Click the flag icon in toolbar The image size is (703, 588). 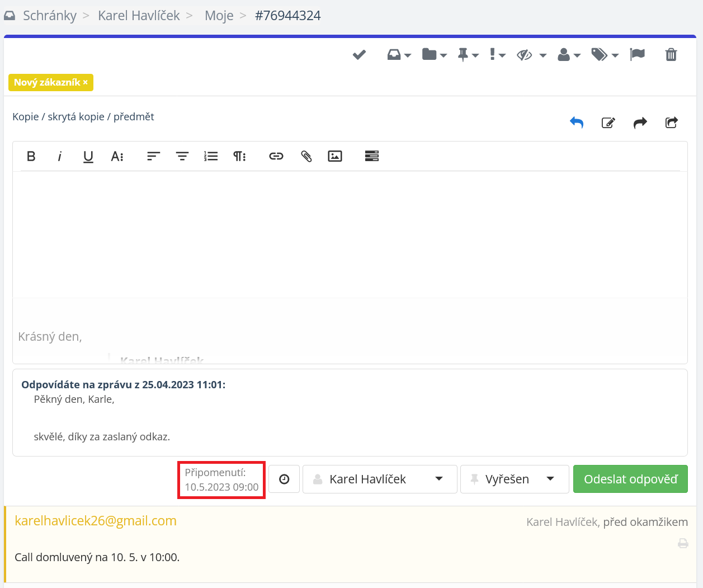click(x=637, y=54)
